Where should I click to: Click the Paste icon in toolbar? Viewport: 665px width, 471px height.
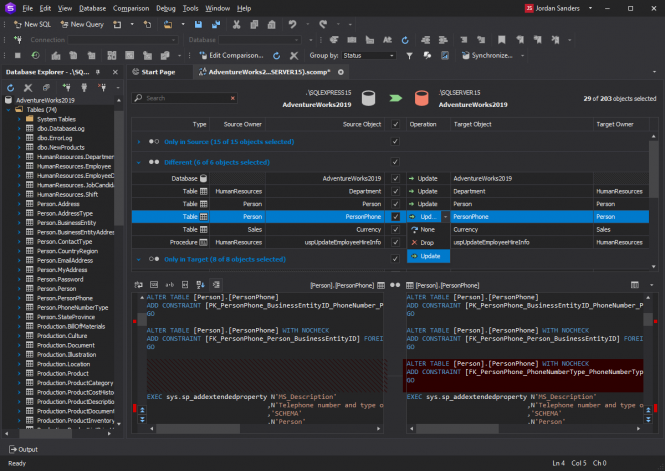[x=271, y=25]
